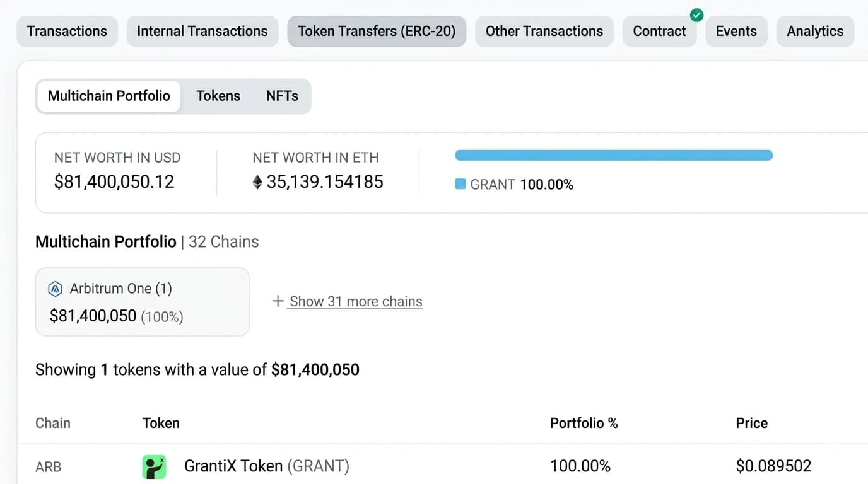The width and height of the screenshot is (868, 484).
Task: Open the Other Transactions tab
Action: pos(544,32)
